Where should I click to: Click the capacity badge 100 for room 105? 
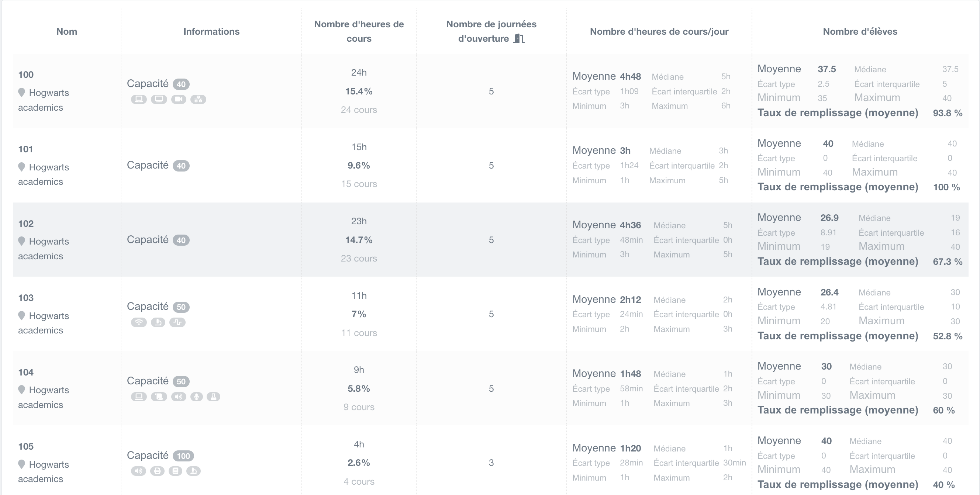183,456
